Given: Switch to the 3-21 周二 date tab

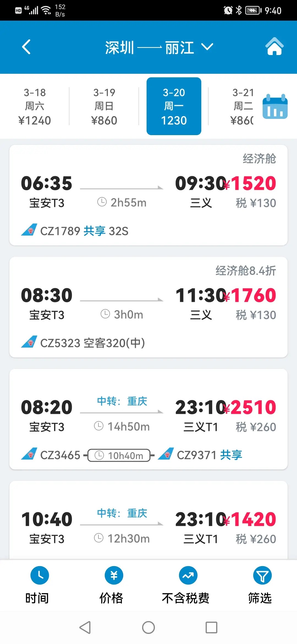Looking at the screenshot, I should coord(243,106).
